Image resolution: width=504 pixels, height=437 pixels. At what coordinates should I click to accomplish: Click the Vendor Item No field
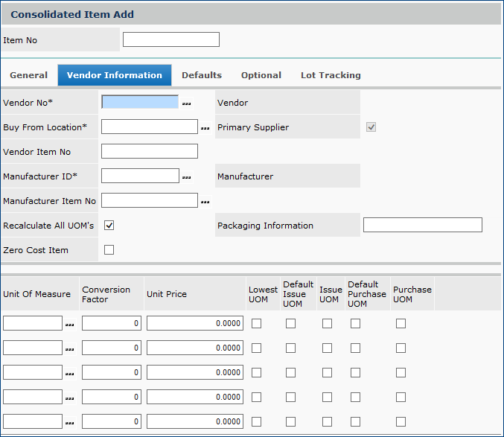click(x=149, y=152)
